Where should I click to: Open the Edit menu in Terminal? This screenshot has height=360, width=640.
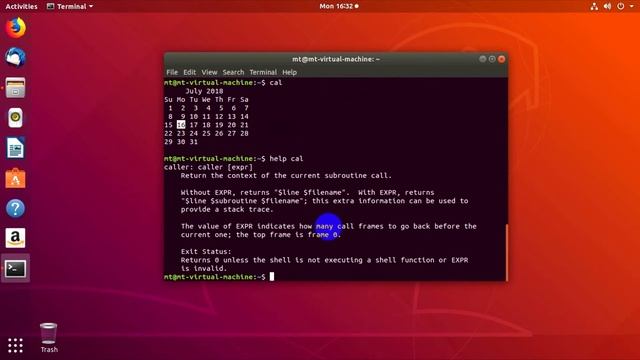[189, 72]
